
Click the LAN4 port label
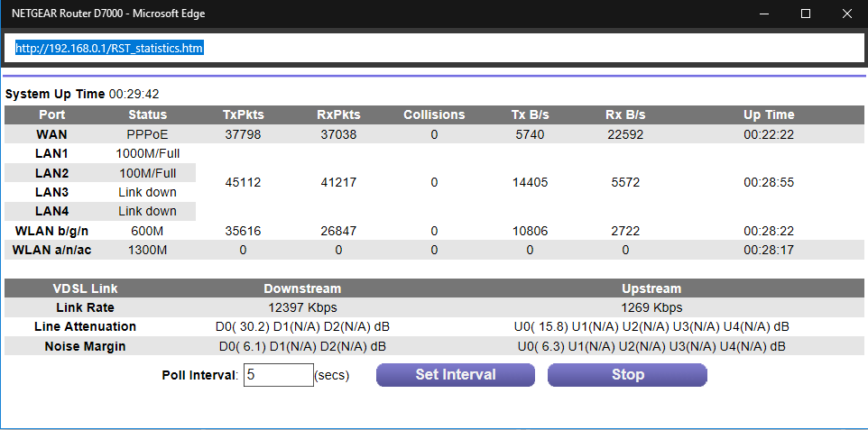tap(52, 211)
